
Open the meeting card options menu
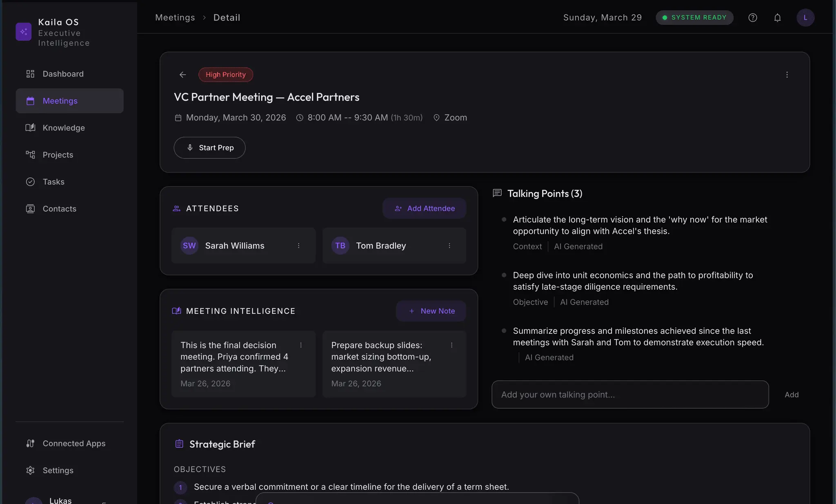point(787,75)
